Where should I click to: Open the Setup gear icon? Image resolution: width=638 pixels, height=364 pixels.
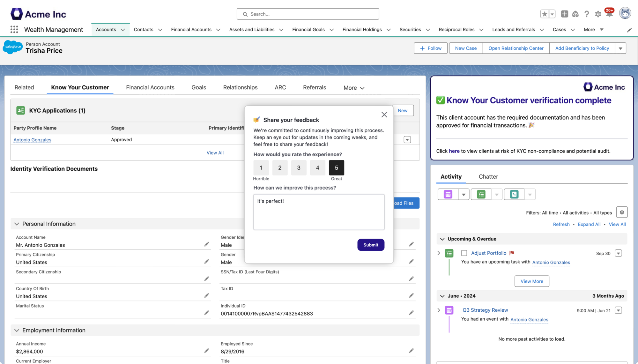pyautogui.click(x=598, y=14)
